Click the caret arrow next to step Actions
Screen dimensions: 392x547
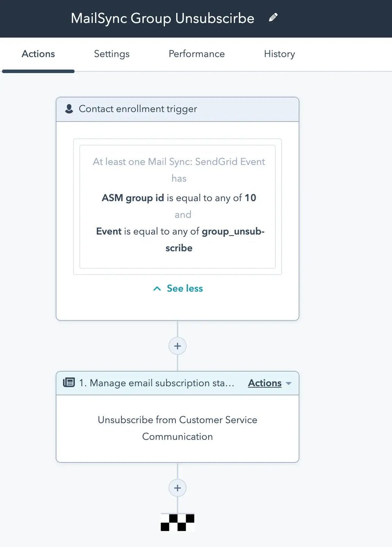pos(289,383)
